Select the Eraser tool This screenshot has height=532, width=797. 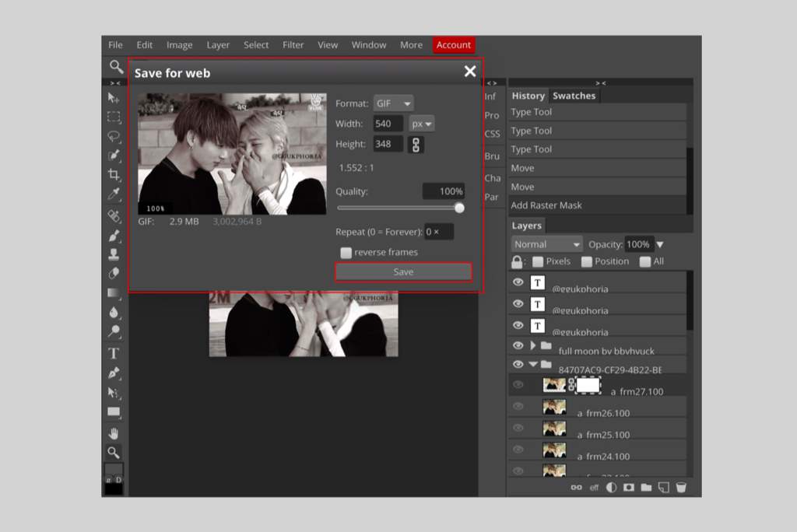click(x=114, y=273)
